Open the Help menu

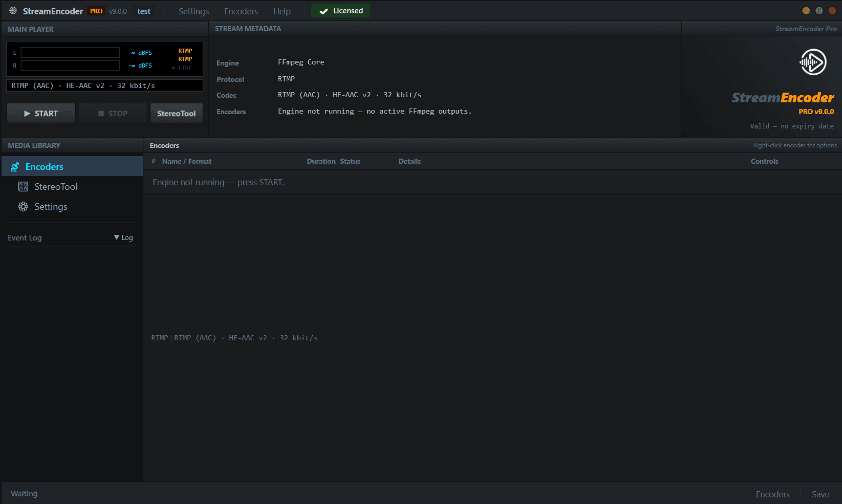point(282,11)
